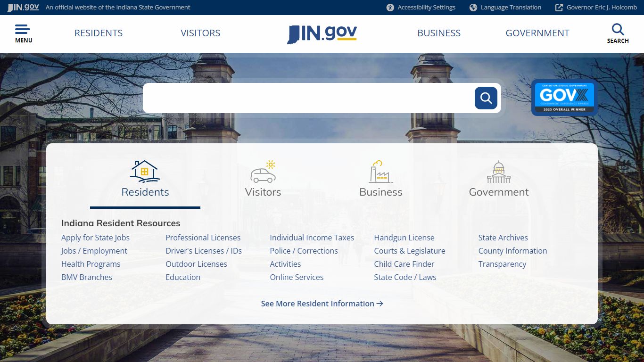Open State Archives link
Image resolution: width=644 pixels, height=362 pixels.
click(x=503, y=238)
